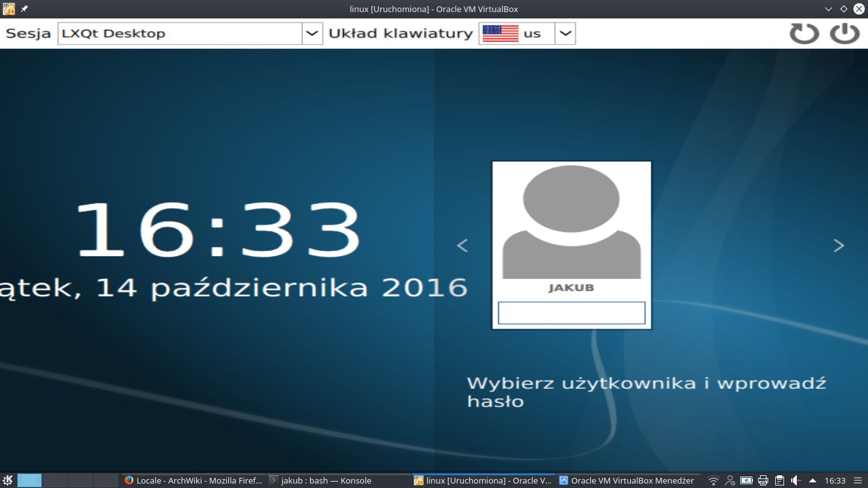868x488 pixels.
Task: Click the JAKUB username label
Action: pos(571,288)
